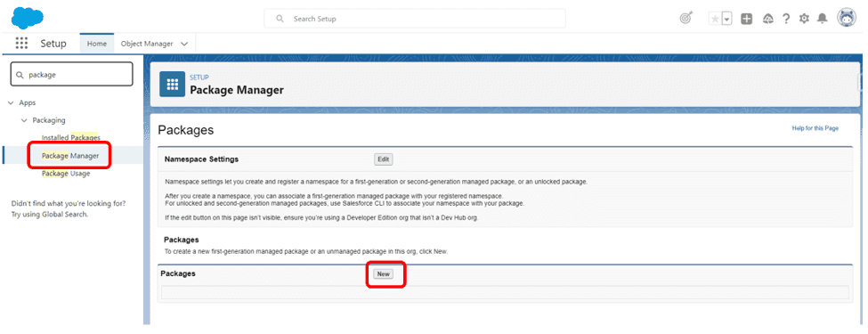868x334 pixels.
Task: Collapse the Packaging tree node
Action: [x=24, y=120]
